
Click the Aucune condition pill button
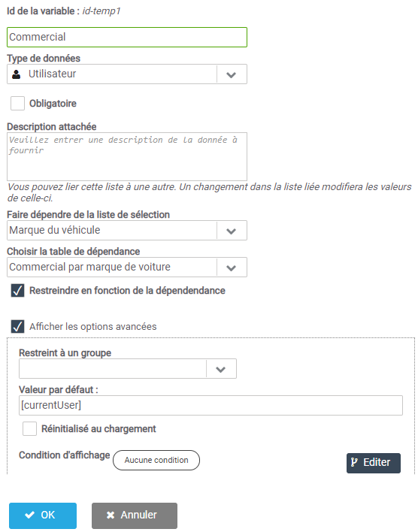point(156,460)
